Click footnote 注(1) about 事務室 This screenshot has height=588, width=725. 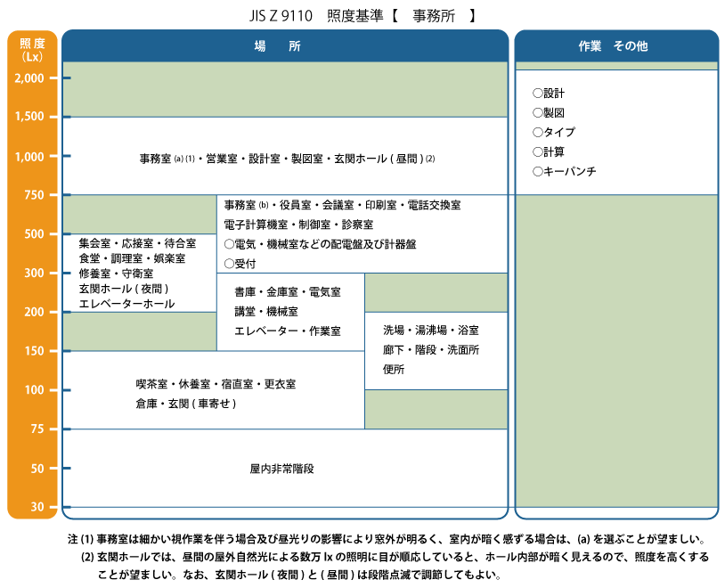(x=387, y=539)
